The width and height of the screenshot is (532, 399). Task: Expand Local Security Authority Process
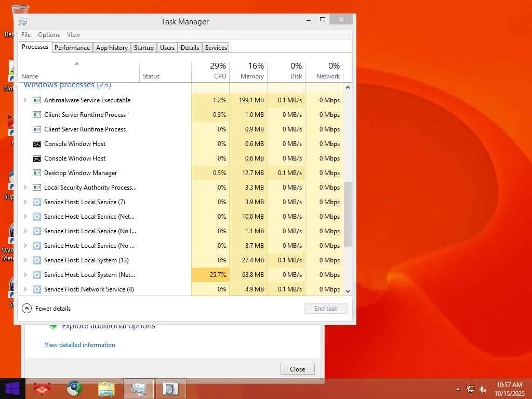[25, 187]
